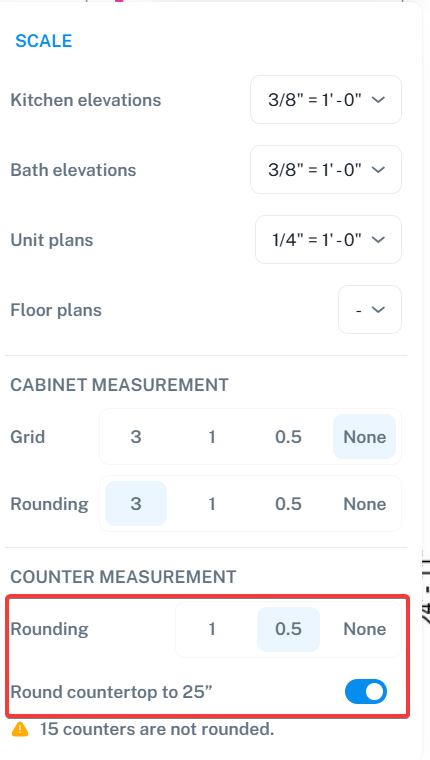Open the Bath elevations scale dropdown
The width and height of the screenshot is (430, 760).
[x=326, y=170]
